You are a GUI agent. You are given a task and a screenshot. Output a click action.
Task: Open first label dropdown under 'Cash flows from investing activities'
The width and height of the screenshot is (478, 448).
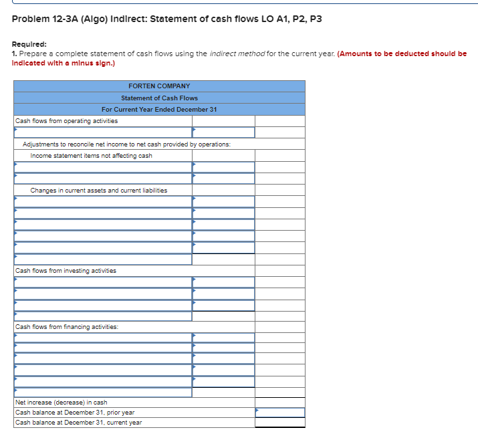(x=103, y=282)
